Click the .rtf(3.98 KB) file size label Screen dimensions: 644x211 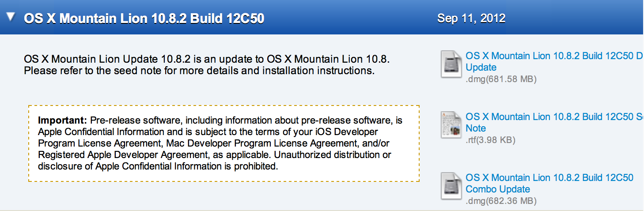tap(490, 140)
